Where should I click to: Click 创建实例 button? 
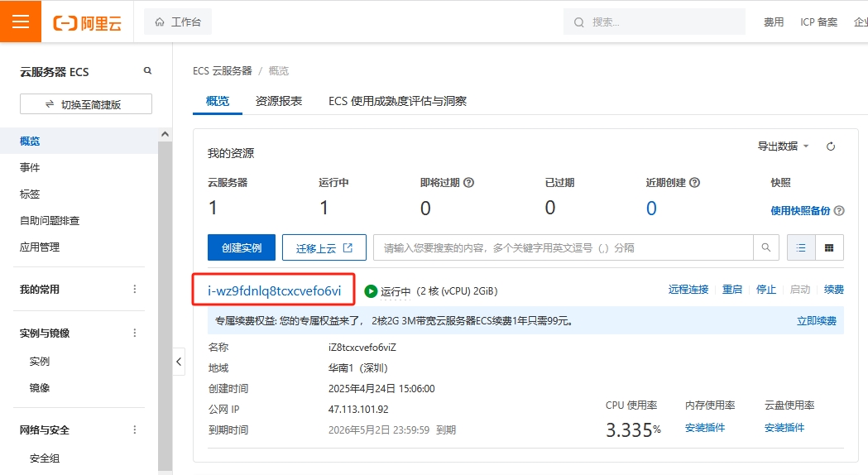tap(242, 247)
